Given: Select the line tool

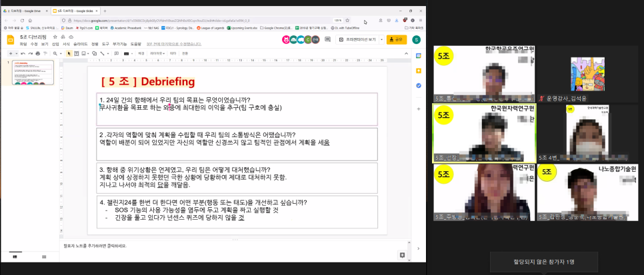Looking at the screenshot, I should (x=102, y=53).
